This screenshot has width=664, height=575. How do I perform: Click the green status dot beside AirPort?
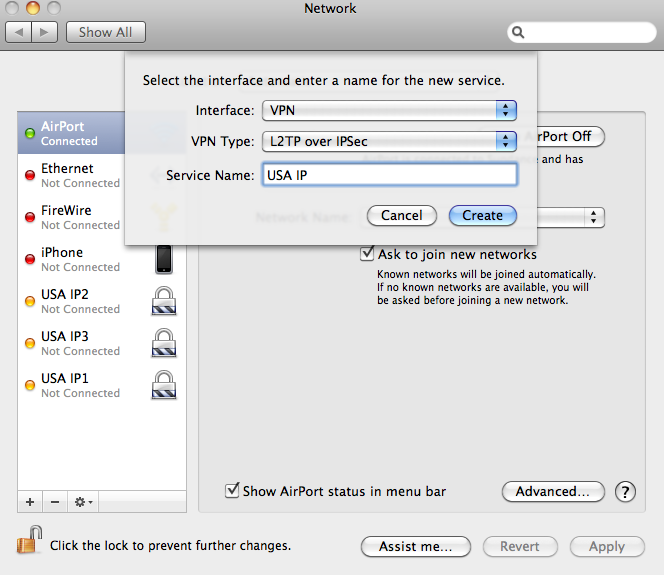(x=30, y=133)
